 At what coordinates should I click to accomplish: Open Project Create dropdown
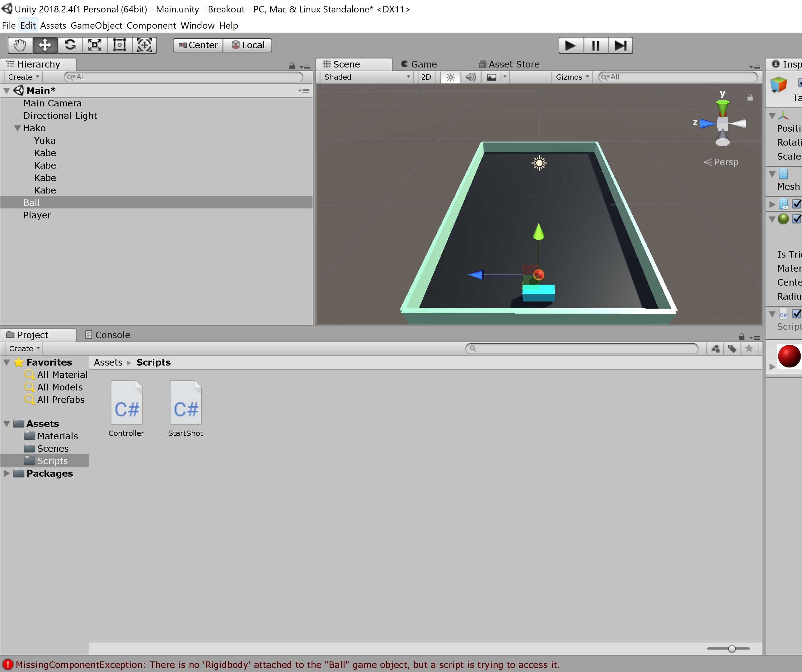coord(24,348)
